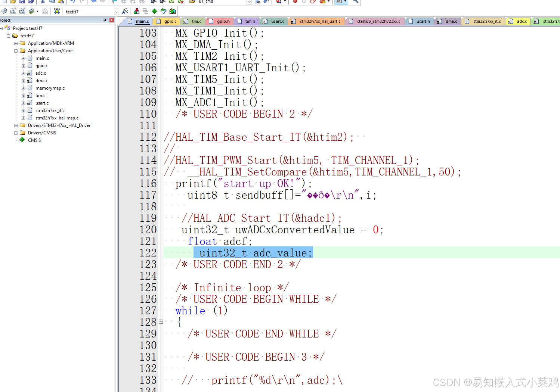Switch to the adc.c editor tab
560x392 pixels.
point(519,21)
